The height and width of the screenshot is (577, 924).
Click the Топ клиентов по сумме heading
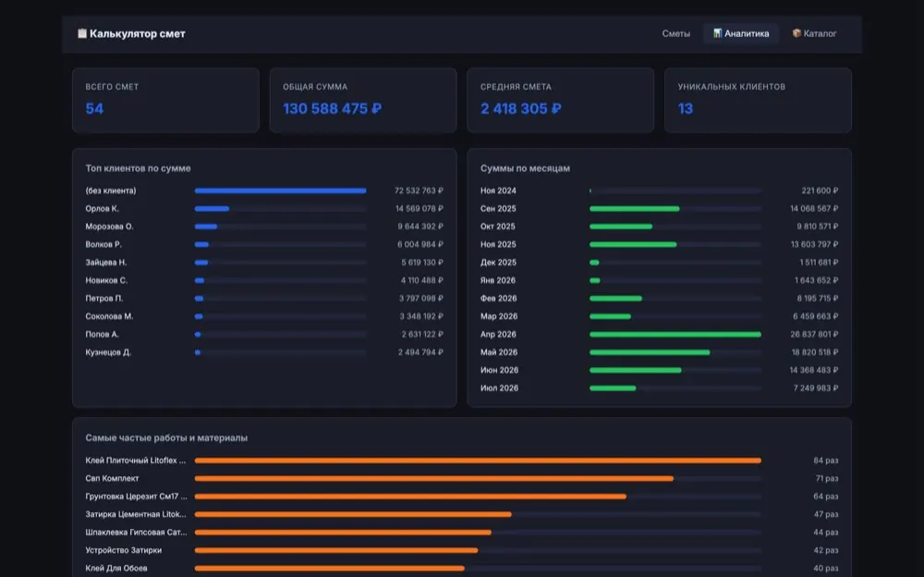138,168
